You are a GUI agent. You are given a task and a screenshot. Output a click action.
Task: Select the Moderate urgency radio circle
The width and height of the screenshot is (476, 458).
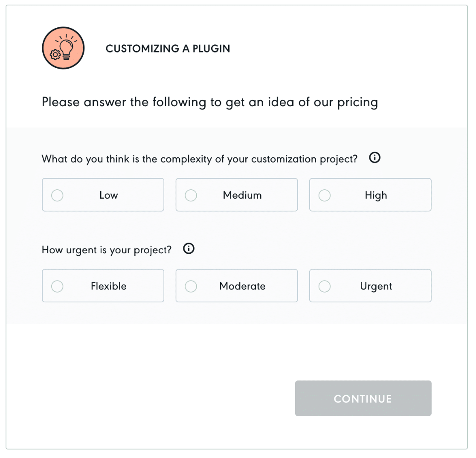[191, 286]
